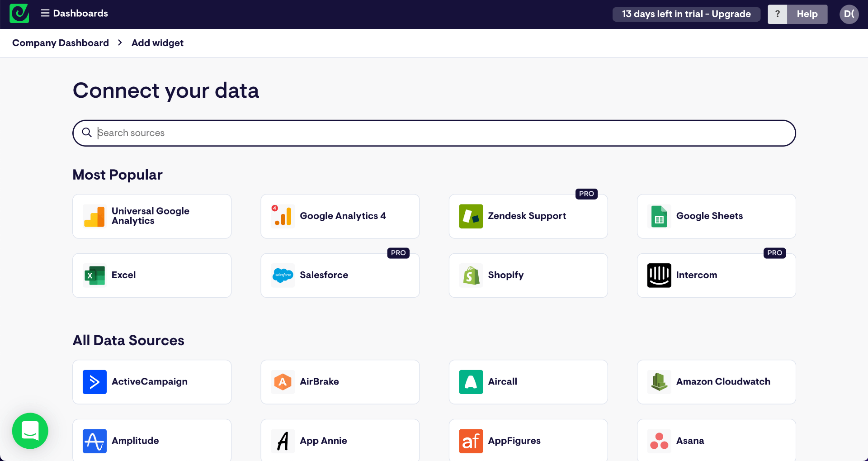Screen dimensions: 868x461
Task: Open the Zendesk Support connector icon
Action: click(471, 216)
